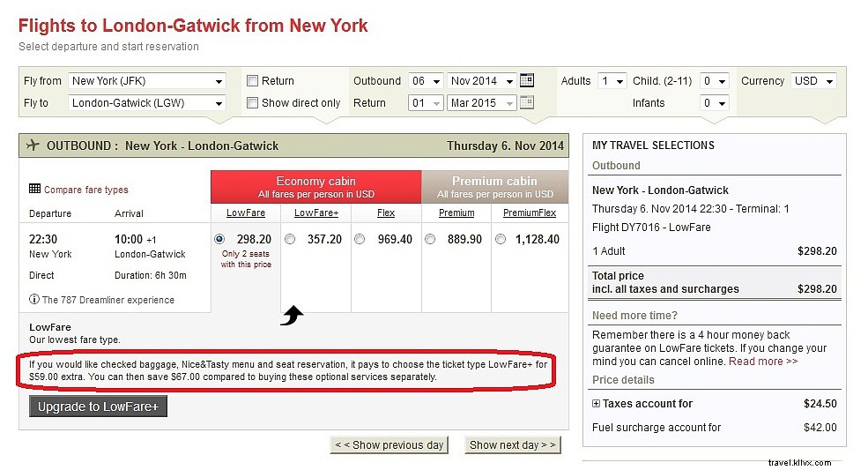The image size is (868, 470).
Task: Click the Return date calendar picker icon
Action: pos(527,102)
